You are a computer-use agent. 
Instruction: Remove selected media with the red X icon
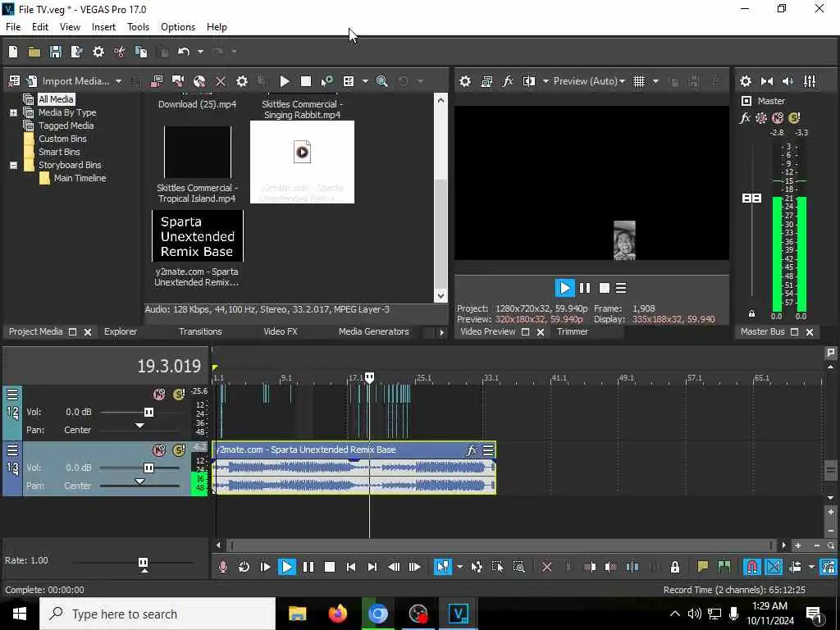[x=220, y=81]
